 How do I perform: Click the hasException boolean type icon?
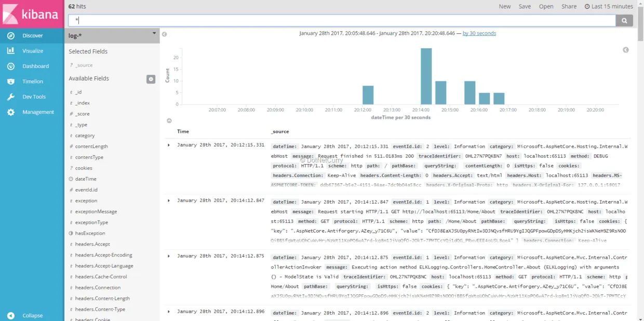71,233
